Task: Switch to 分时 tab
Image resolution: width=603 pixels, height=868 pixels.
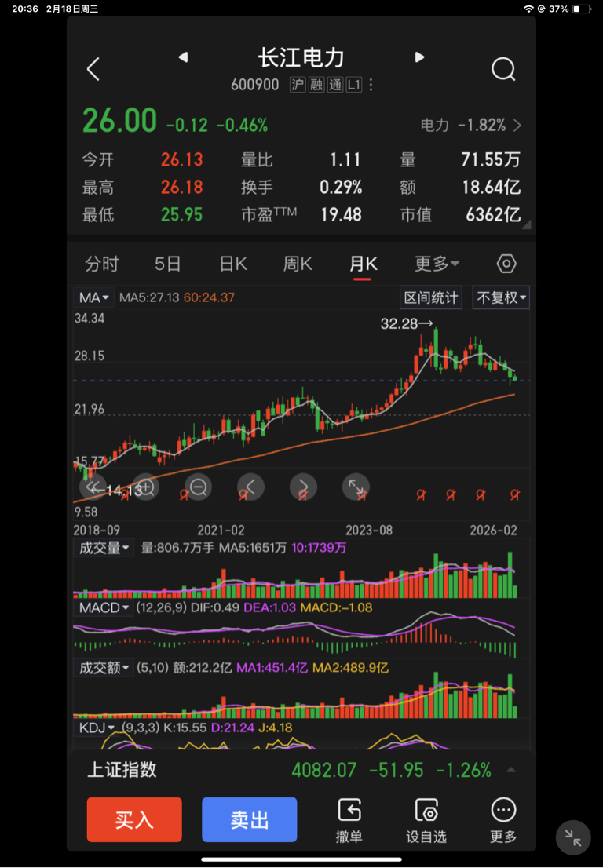Action: [x=102, y=264]
